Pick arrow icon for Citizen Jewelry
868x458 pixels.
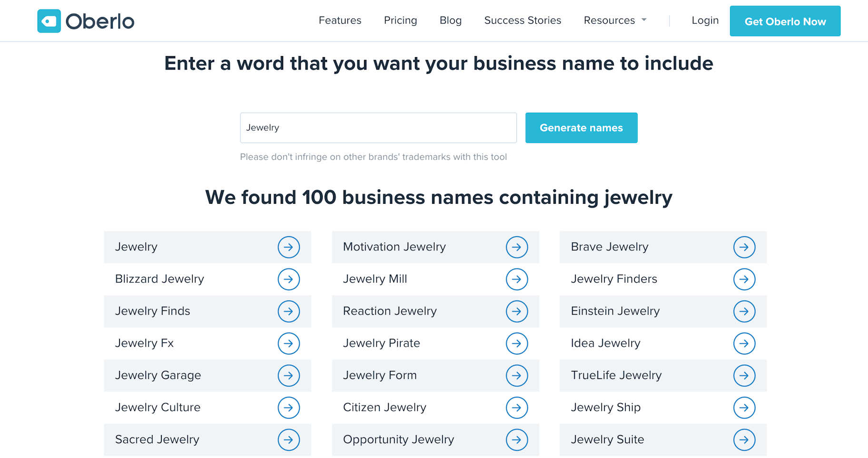click(516, 408)
